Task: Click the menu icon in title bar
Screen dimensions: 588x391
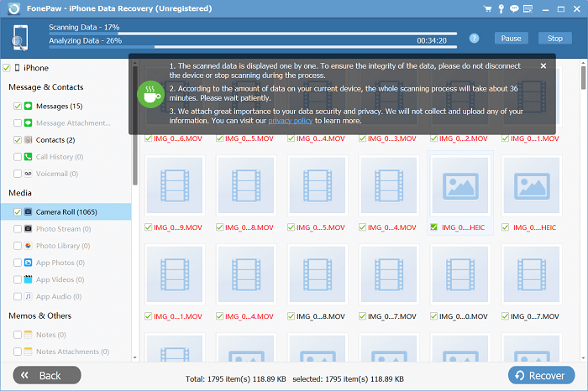Action: 528,8
